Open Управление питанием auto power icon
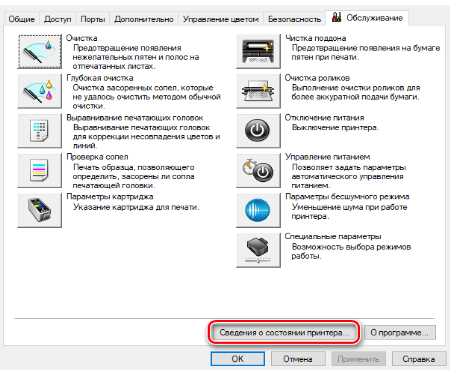Image resolution: width=450 pixels, height=370 pixels. point(258,170)
